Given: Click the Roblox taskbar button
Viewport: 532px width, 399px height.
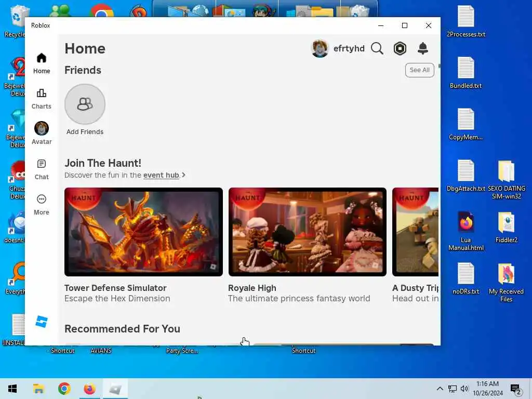Looking at the screenshot, I should tap(115, 389).
